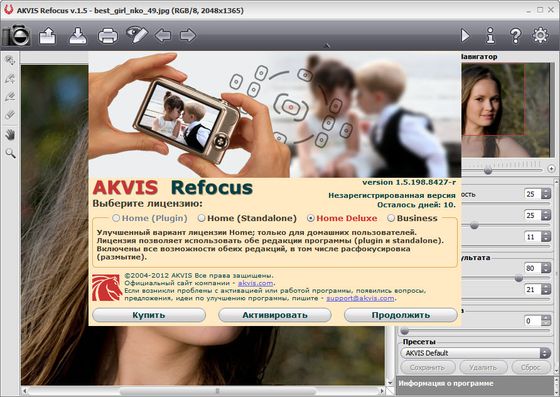Undo with the left arrow icon
The width and height of the screenshot is (560, 397).
pos(163,35)
